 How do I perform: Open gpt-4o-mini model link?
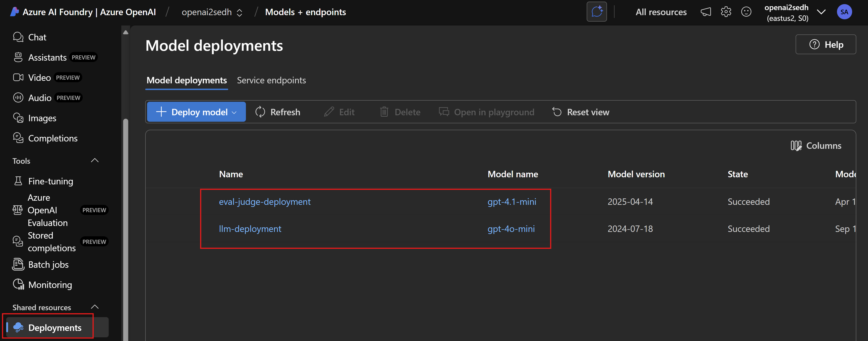pyautogui.click(x=511, y=229)
